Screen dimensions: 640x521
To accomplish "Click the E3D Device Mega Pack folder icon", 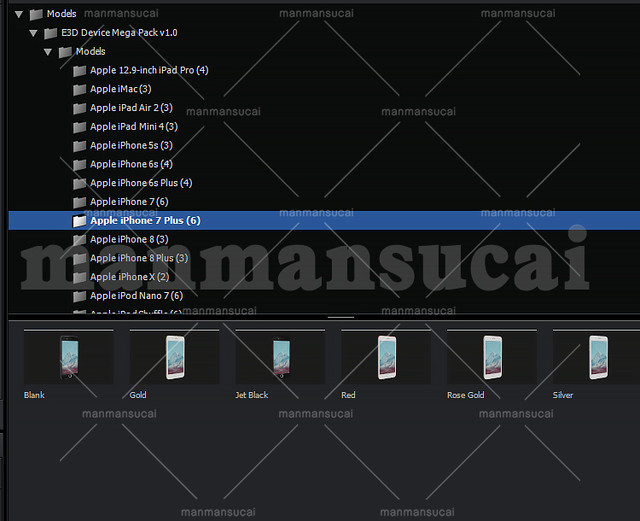I will (x=50, y=33).
